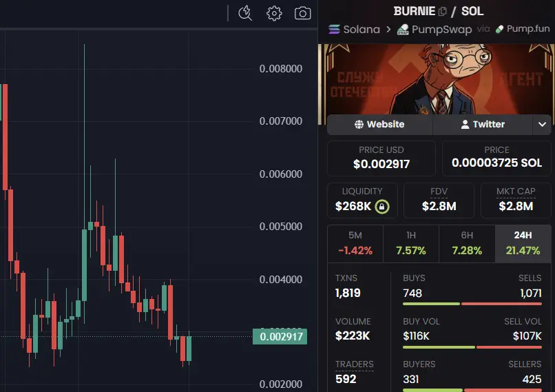Click the PumpSwap DEX logo

(403, 30)
